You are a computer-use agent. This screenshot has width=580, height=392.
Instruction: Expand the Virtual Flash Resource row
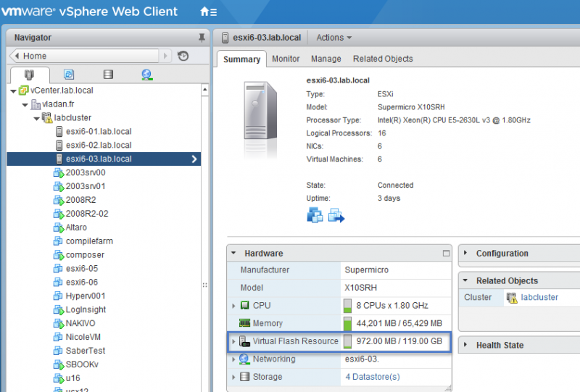click(233, 341)
